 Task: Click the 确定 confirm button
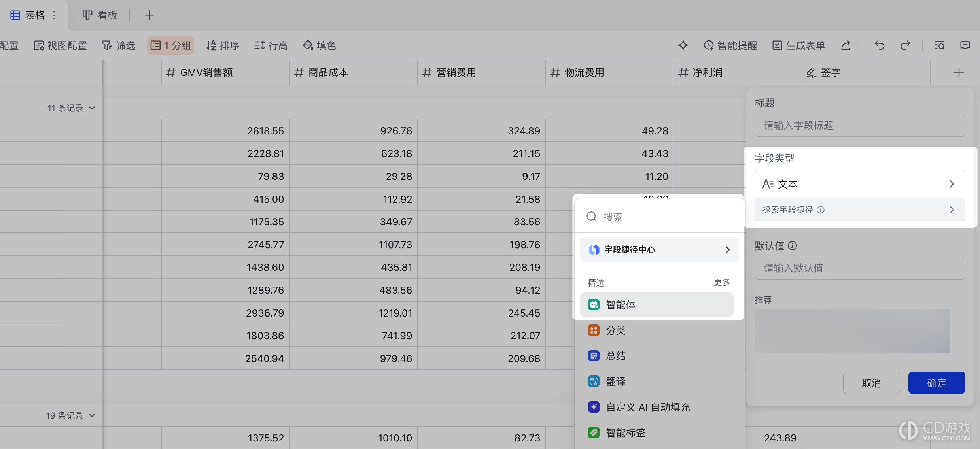coord(936,383)
